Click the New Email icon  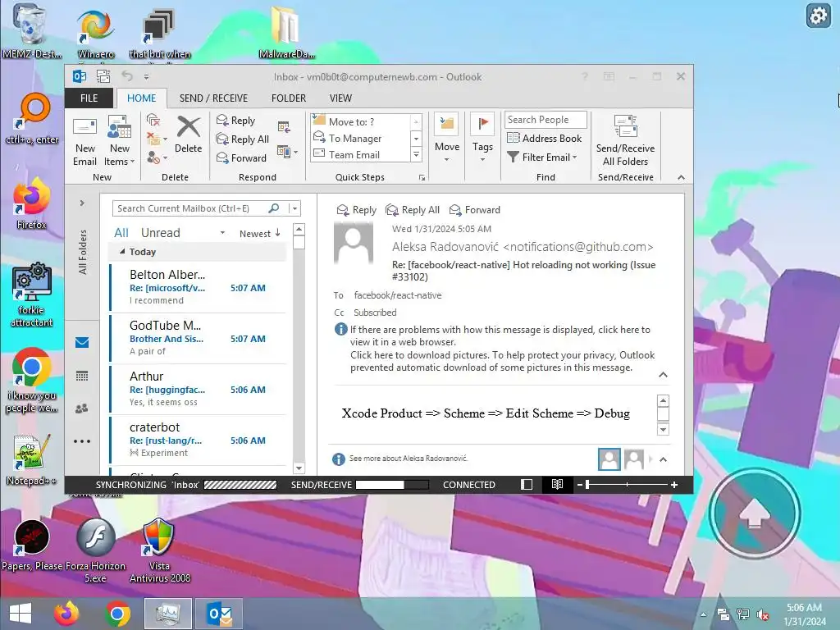point(84,140)
